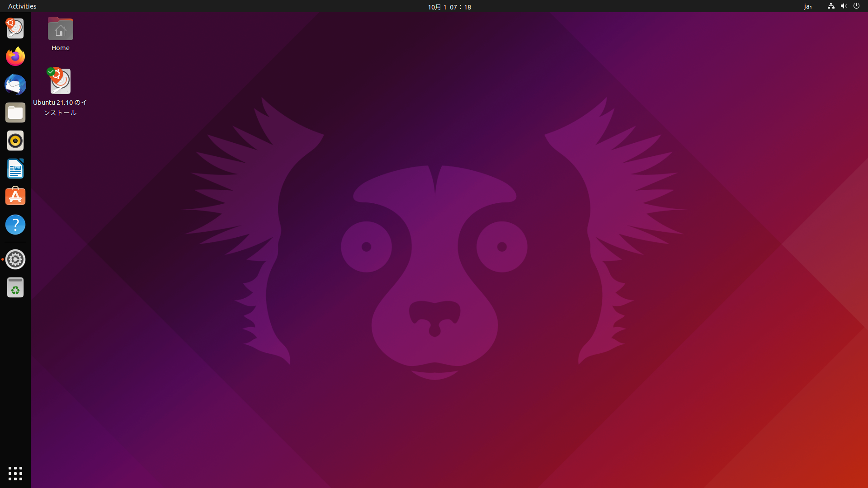Image resolution: width=868 pixels, height=488 pixels.
Task: Open the date and time clock menu
Action: pyautogui.click(x=449, y=7)
